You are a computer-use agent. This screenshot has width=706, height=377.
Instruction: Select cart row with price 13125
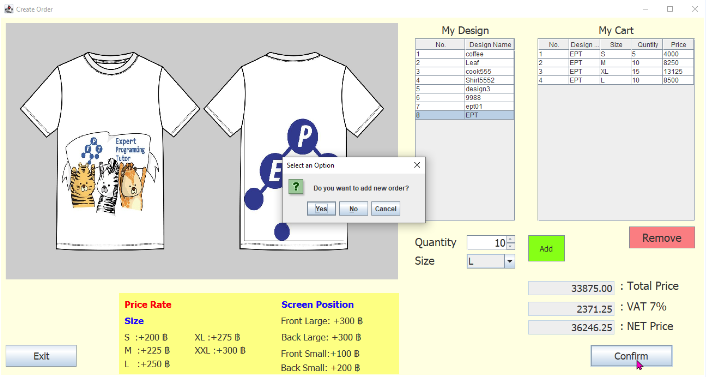[615, 71]
